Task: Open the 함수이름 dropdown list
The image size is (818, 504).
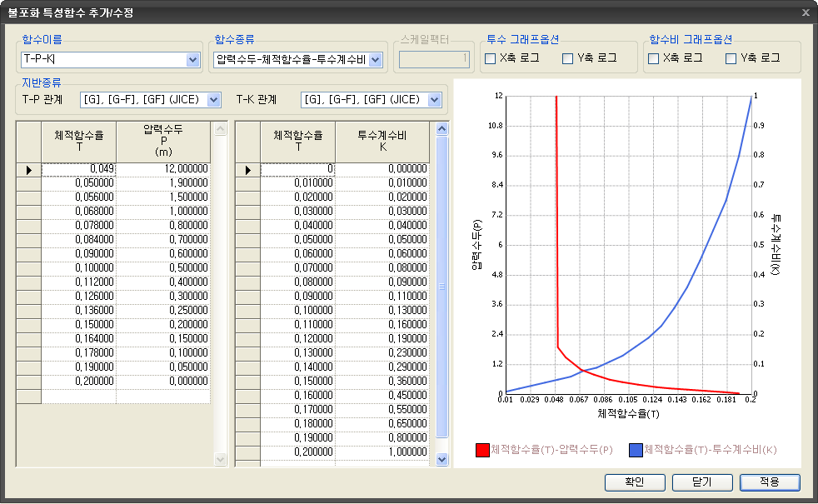Action: coord(193,59)
